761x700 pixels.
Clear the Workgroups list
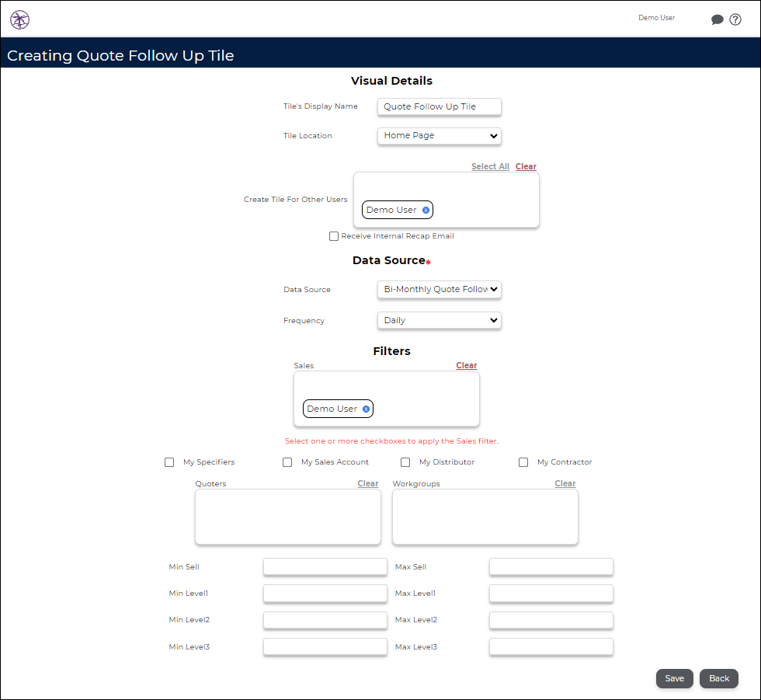pyautogui.click(x=565, y=483)
